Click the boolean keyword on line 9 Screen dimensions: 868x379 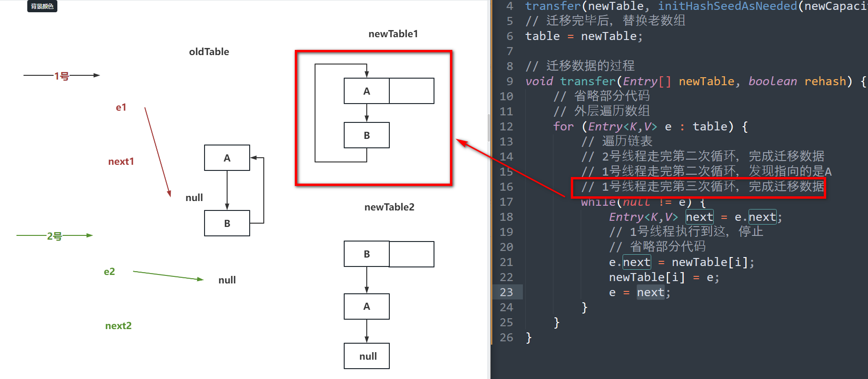(x=773, y=81)
